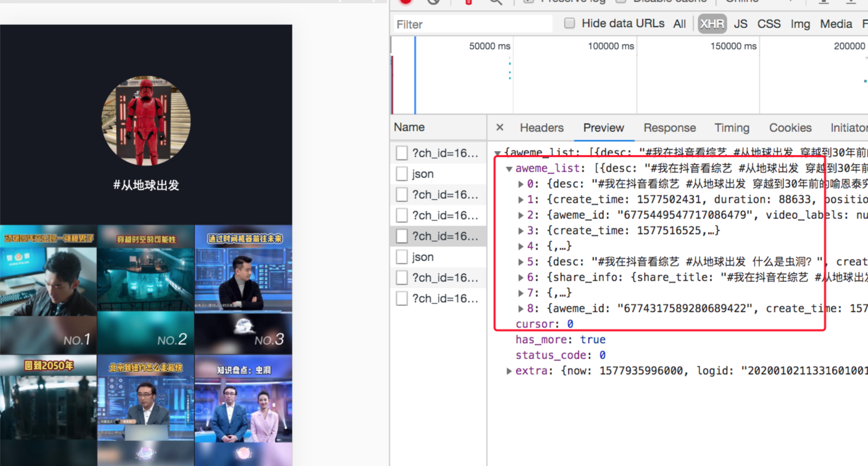Click the Filter text input field
This screenshot has width=868, height=466.
(472, 24)
